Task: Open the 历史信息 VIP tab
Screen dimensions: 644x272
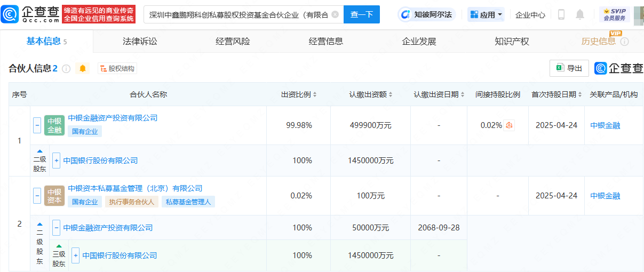Action: pyautogui.click(x=599, y=41)
